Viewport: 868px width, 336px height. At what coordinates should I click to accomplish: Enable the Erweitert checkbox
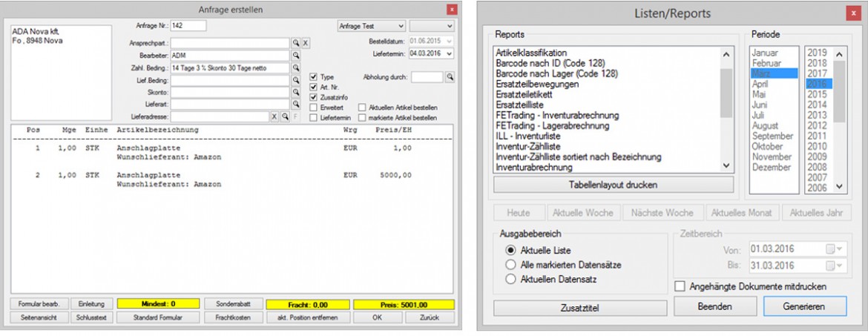pyautogui.click(x=313, y=108)
